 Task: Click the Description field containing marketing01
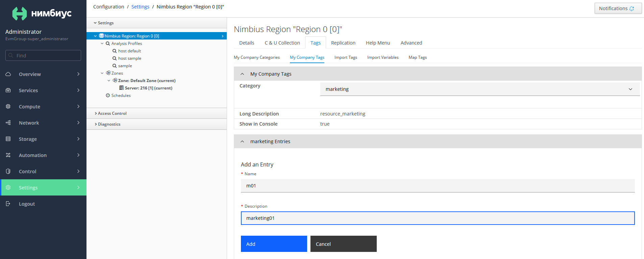[438, 218]
